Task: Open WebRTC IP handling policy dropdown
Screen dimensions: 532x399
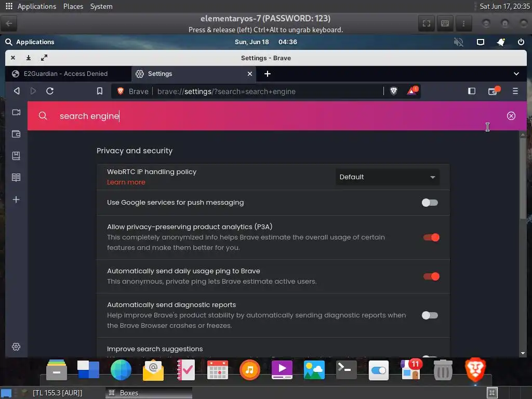Action: [387, 177]
